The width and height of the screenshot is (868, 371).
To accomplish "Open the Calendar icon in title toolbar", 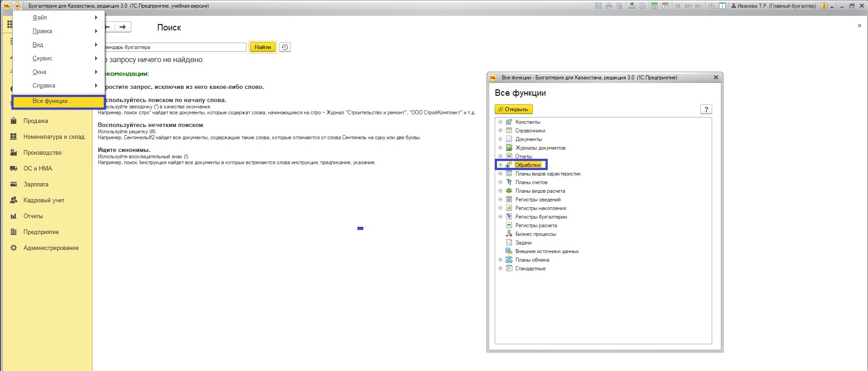I will click(x=665, y=6).
